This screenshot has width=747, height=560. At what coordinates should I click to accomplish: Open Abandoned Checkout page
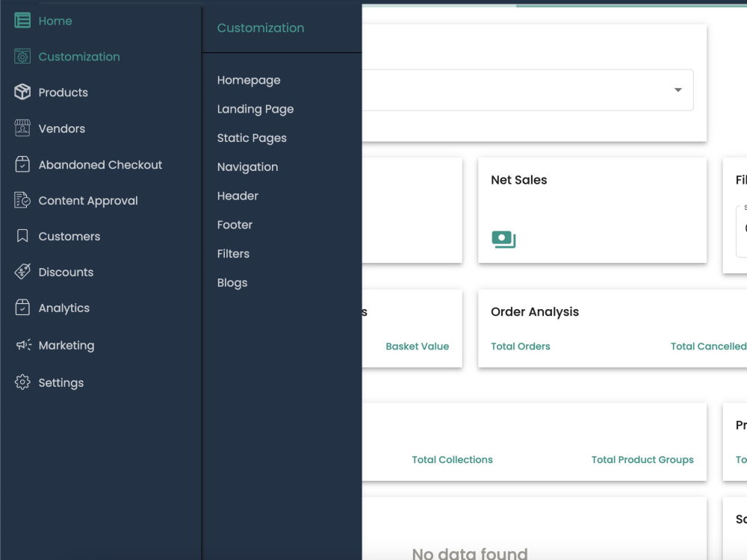(x=101, y=165)
